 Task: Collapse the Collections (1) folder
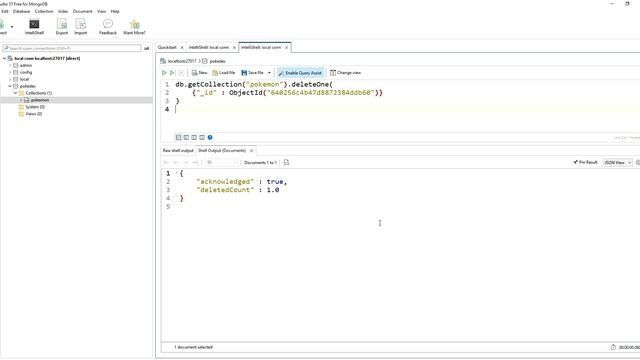tap(16, 93)
